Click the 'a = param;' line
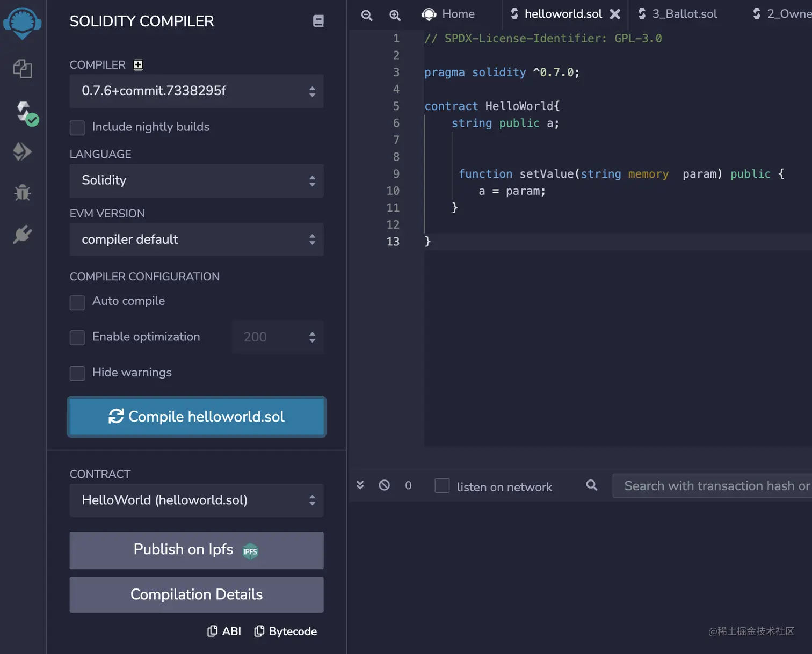This screenshot has width=812, height=654. tap(512, 191)
